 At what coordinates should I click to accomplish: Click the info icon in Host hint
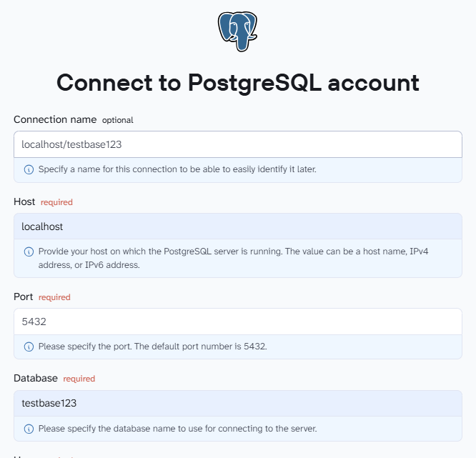click(29, 252)
